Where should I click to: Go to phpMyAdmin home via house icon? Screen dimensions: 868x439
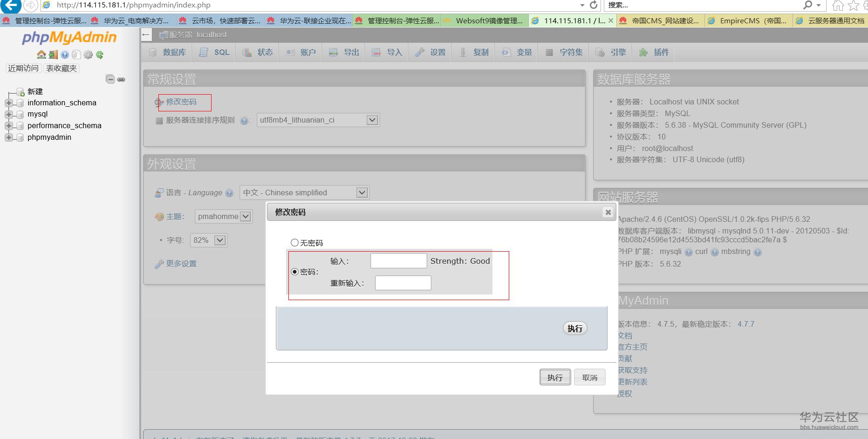pos(41,55)
